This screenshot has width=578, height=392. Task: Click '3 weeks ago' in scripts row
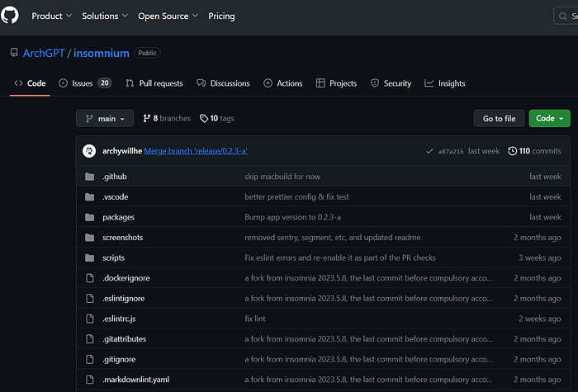point(540,257)
